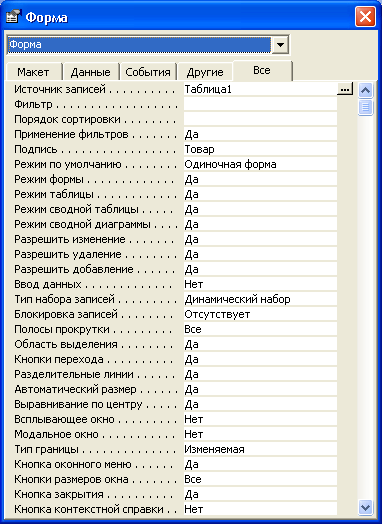Click the vertical scrollbar thumb
The height and width of the screenshot is (524, 382).
pos(365,107)
